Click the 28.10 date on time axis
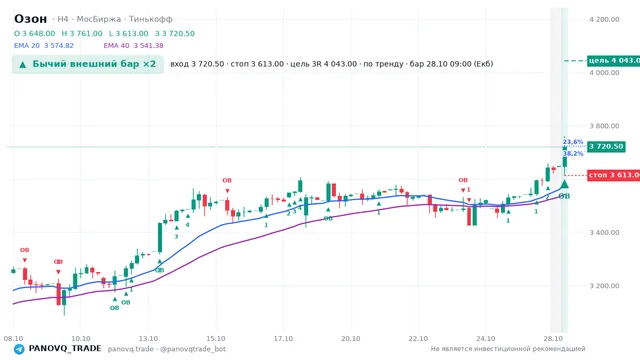The image size is (640, 360). coord(553,339)
